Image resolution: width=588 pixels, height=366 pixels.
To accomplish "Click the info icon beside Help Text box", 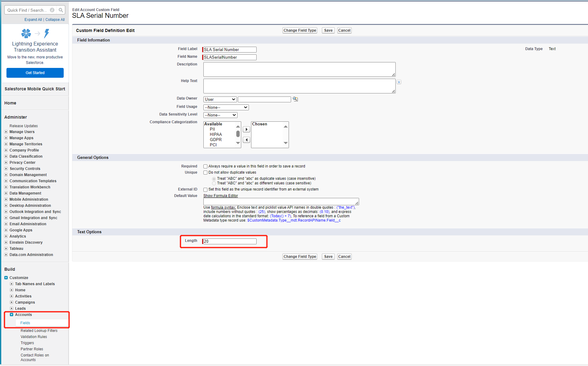I will tap(399, 82).
